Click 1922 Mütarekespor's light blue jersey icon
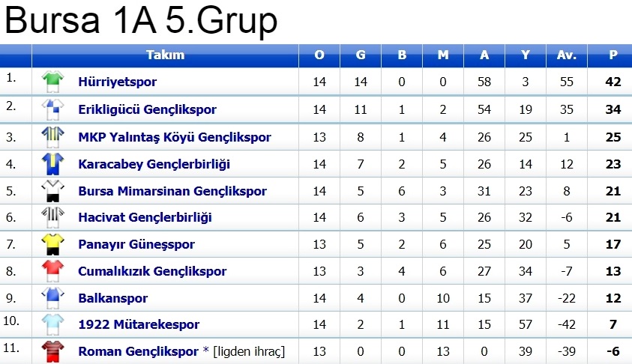The width and height of the screenshot is (632, 364). pos(52,325)
